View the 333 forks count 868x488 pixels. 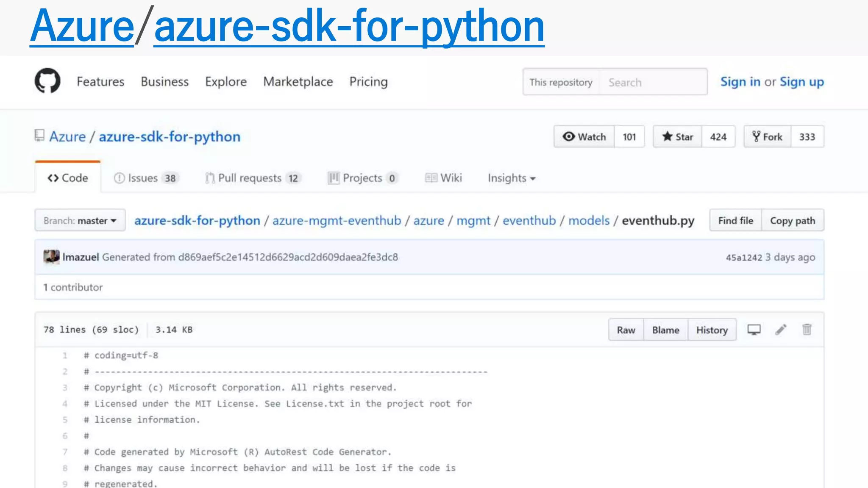[807, 136]
